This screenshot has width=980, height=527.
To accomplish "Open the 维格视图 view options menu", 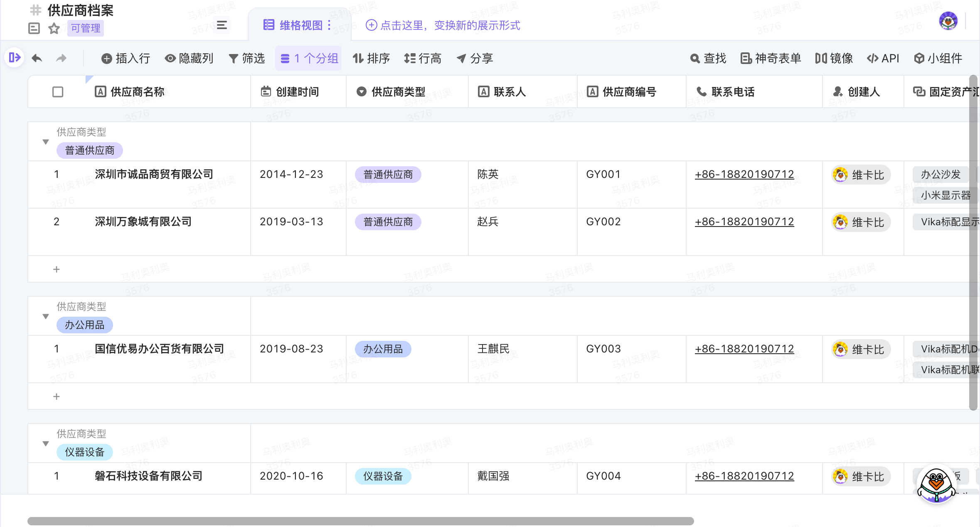I will (330, 25).
